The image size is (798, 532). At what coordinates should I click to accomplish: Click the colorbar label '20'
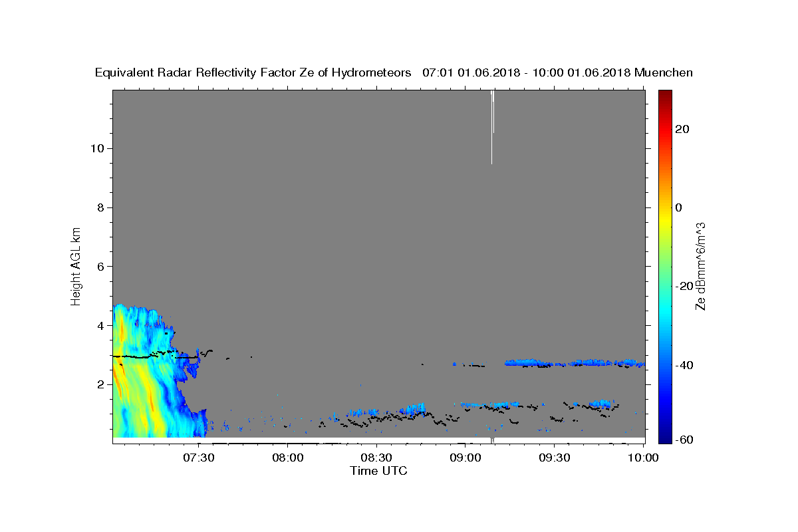(682, 129)
